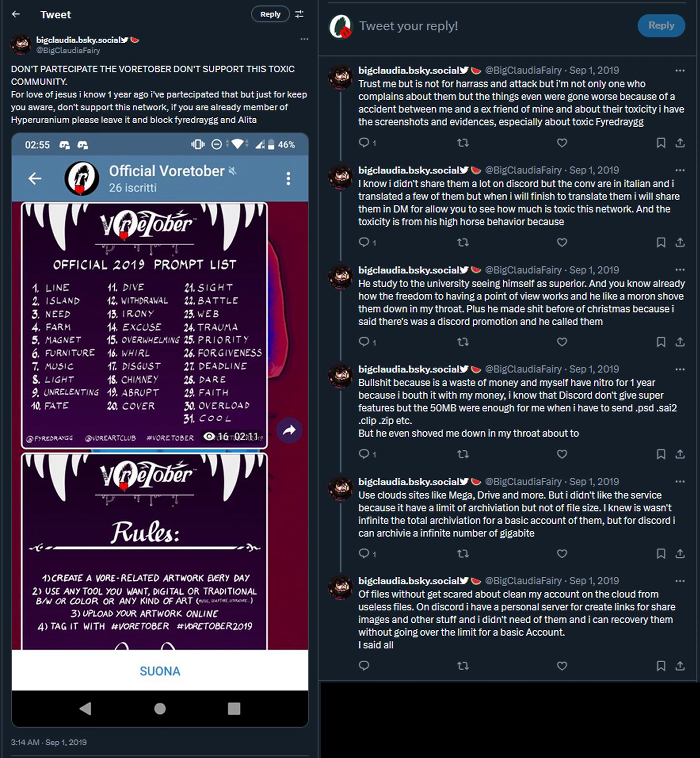Expand options menu on the 'I said all' reply

point(680,581)
